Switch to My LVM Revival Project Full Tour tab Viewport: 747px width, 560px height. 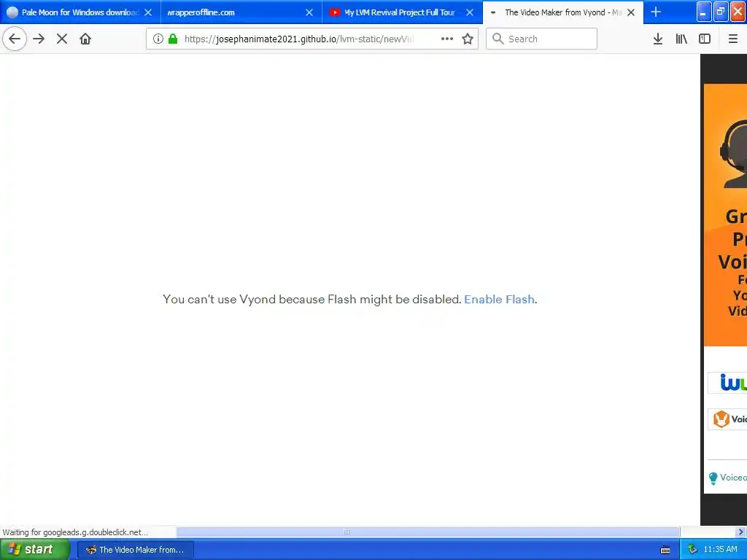tap(402, 12)
